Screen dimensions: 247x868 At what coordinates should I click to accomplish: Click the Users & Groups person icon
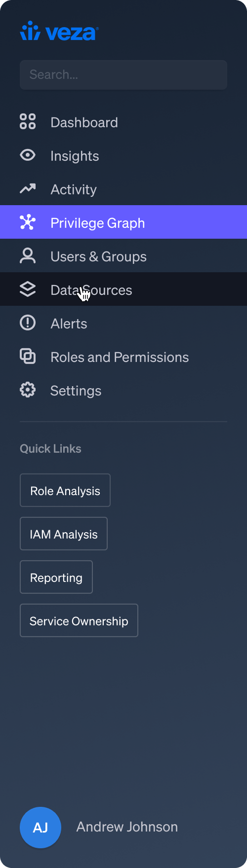click(x=28, y=255)
